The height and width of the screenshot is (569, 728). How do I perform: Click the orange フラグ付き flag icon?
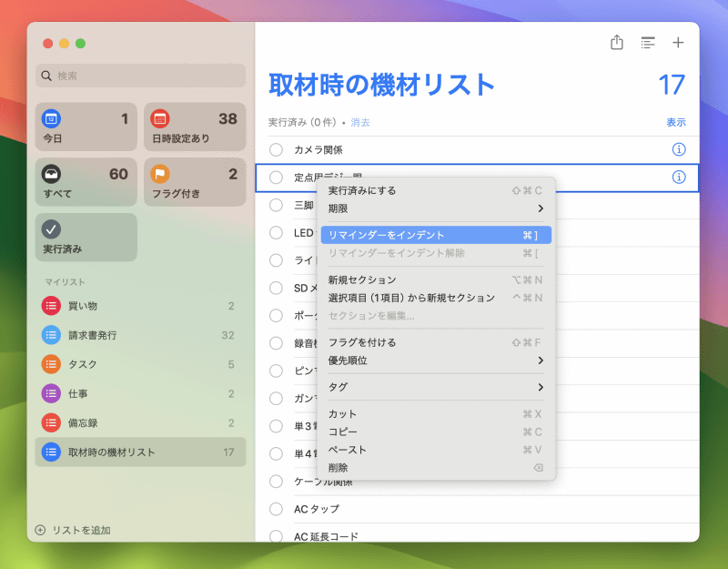[x=161, y=175]
